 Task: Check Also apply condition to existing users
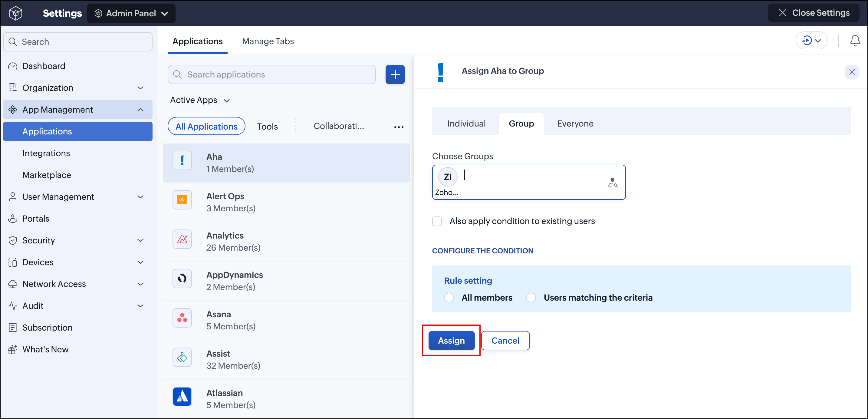pos(437,222)
